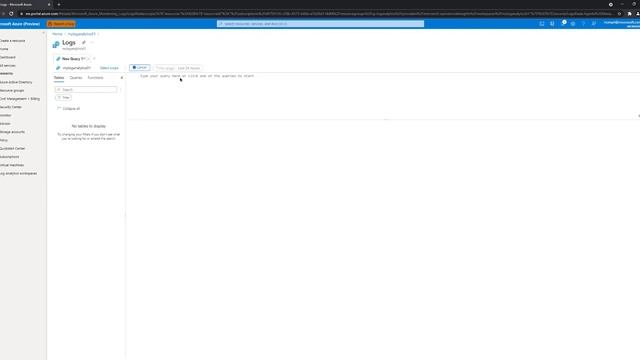Open more options next to the tables search box
The height and width of the screenshot is (360, 640).
coord(120,89)
